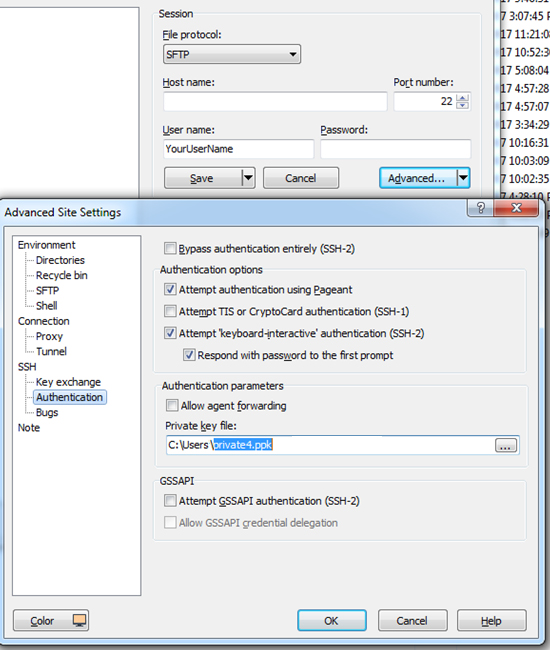The image size is (550, 650).
Task: Select Proxy in the settings tree
Action: [49, 336]
